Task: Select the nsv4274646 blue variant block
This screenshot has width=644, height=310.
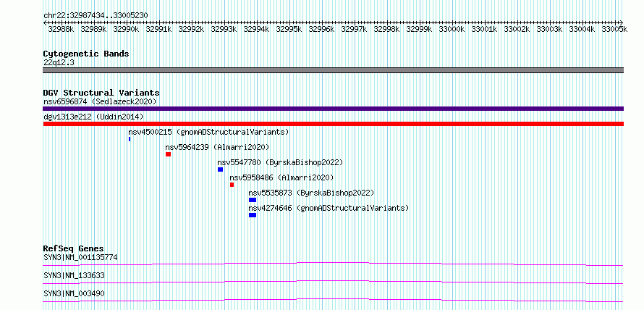Action: point(253,215)
